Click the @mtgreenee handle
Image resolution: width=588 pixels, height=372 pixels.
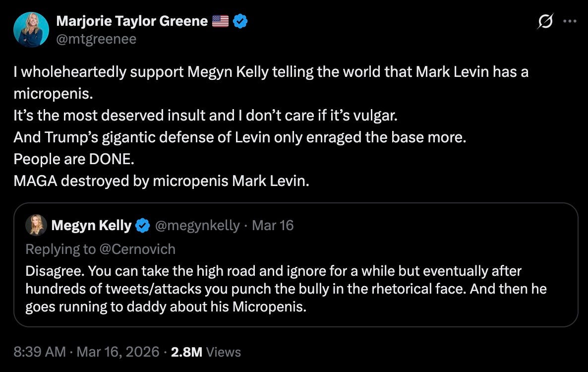point(96,39)
